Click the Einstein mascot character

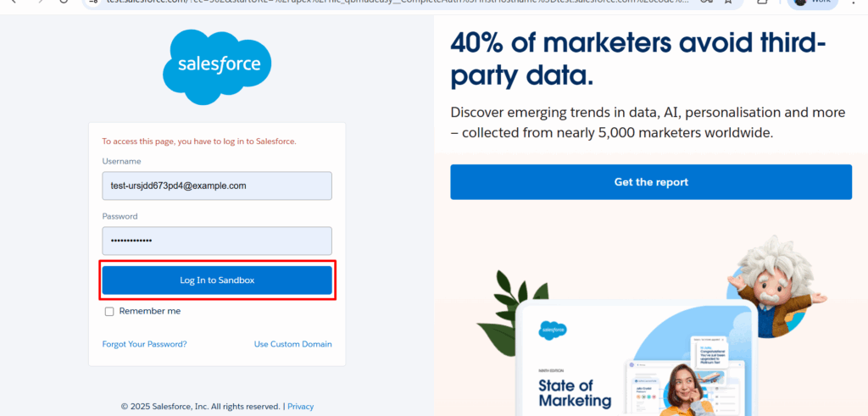(776, 286)
